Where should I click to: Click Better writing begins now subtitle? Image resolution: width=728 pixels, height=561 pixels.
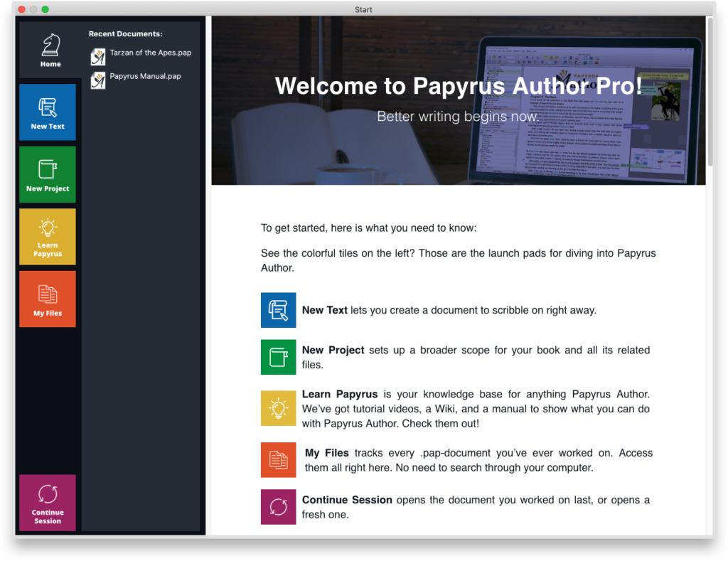click(x=458, y=117)
